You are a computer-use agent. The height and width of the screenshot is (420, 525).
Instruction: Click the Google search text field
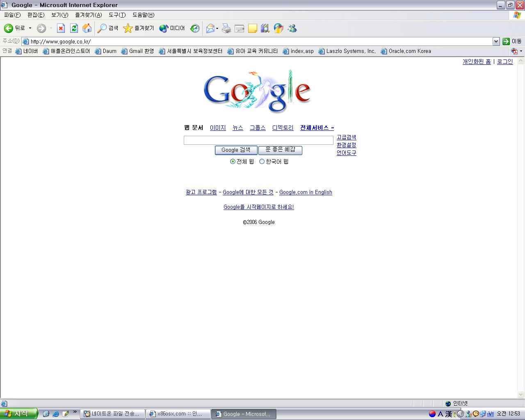coord(258,140)
